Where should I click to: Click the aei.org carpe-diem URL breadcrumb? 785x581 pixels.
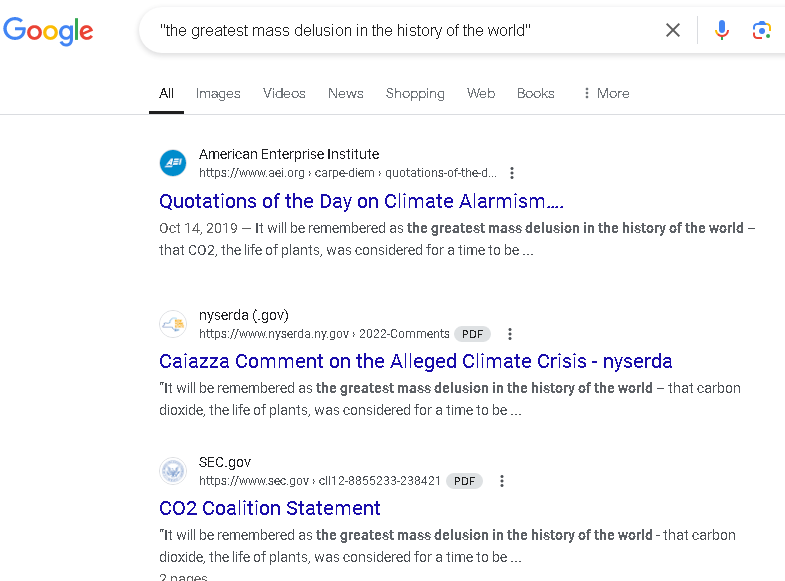pyautogui.click(x=347, y=173)
